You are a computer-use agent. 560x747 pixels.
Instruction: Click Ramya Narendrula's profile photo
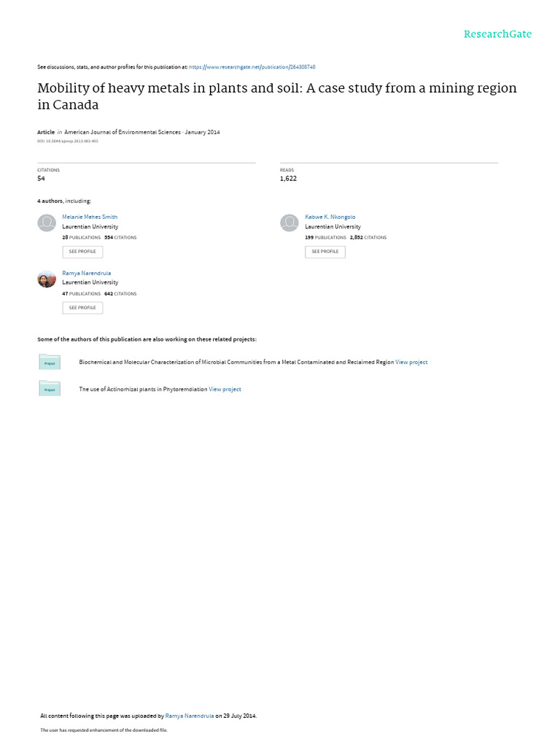point(47,279)
